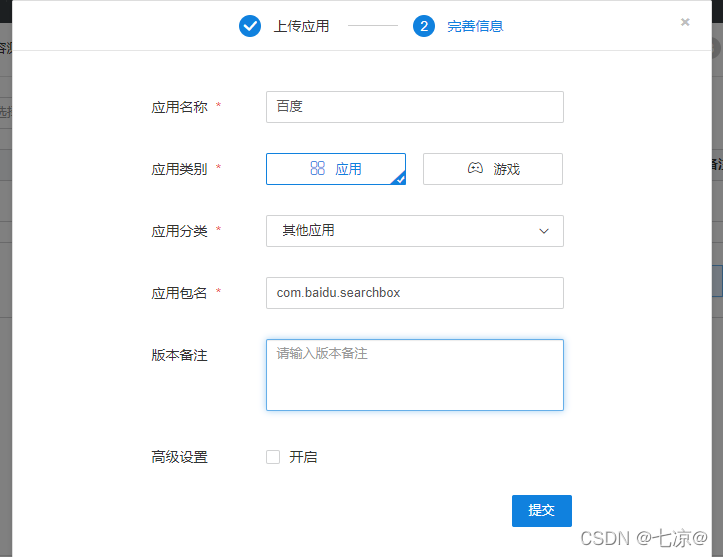Select the 游戏 category option
This screenshot has width=723, height=557.
coord(492,169)
